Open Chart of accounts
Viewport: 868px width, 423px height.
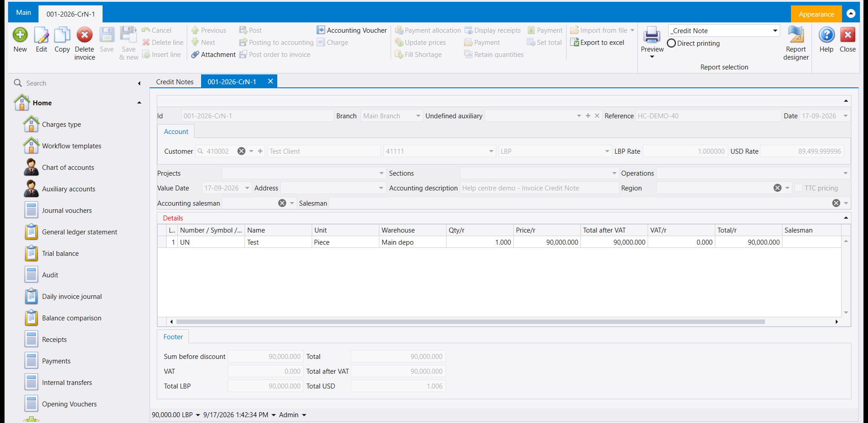point(68,168)
